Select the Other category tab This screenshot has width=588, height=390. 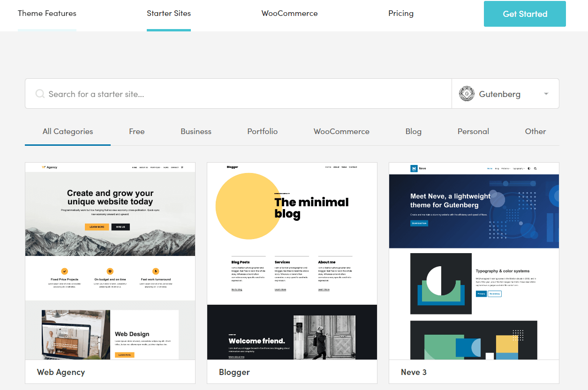pyautogui.click(x=535, y=132)
